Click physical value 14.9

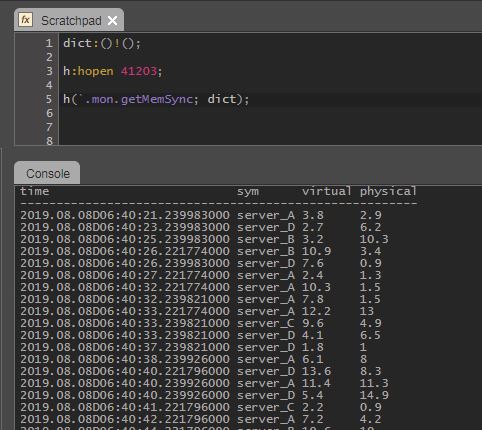coord(374,395)
